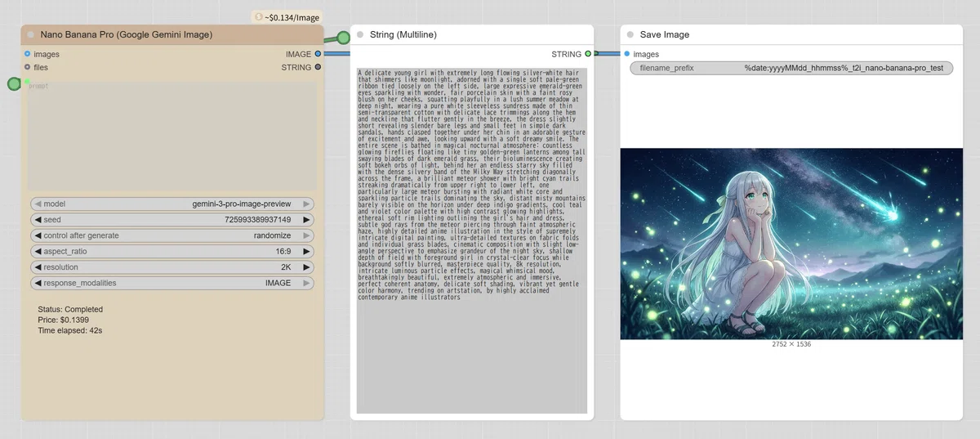Decrease seed value with left arrow

tap(37, 220)
